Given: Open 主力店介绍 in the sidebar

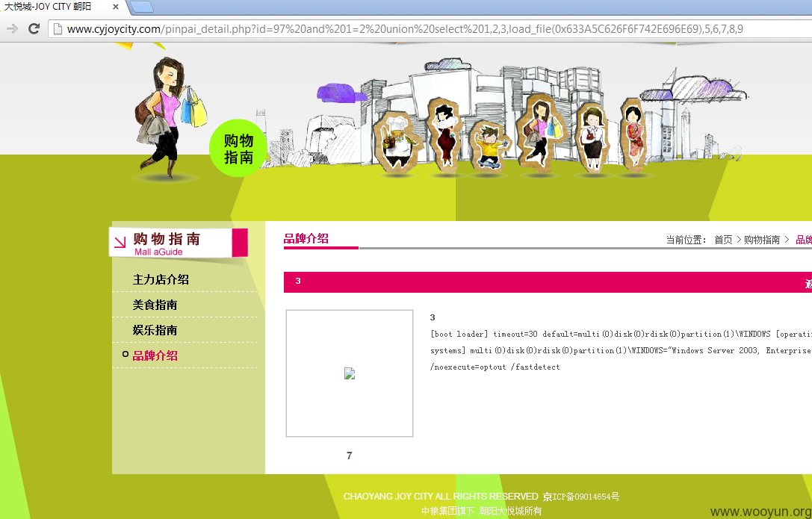Looking at the screenshot, I should coord(161,279).
